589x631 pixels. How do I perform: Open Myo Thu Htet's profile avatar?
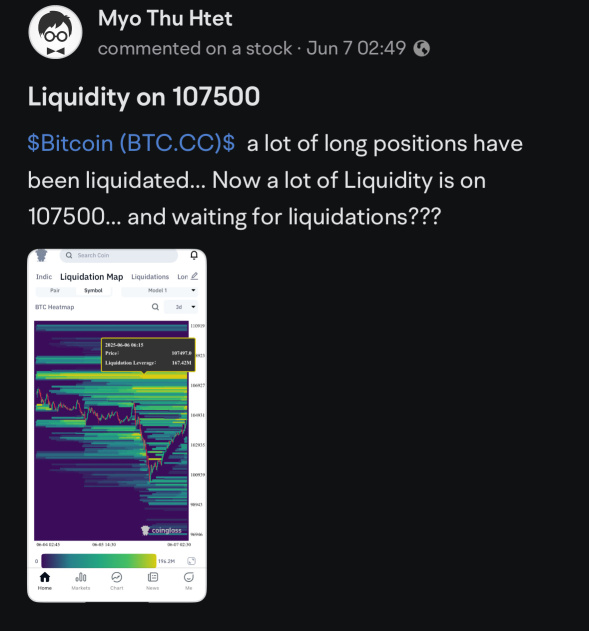56,32
